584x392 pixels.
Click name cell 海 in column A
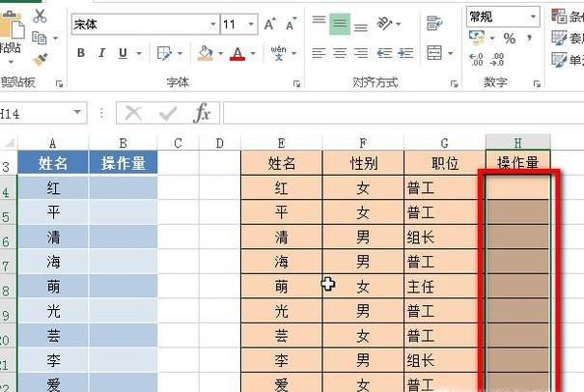coord(53,262)
